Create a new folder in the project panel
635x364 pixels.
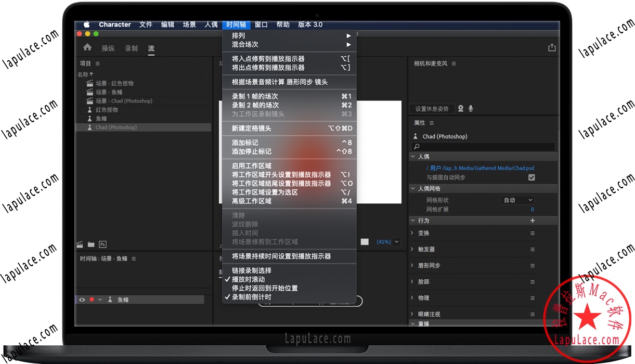click(x=90, y=244)
